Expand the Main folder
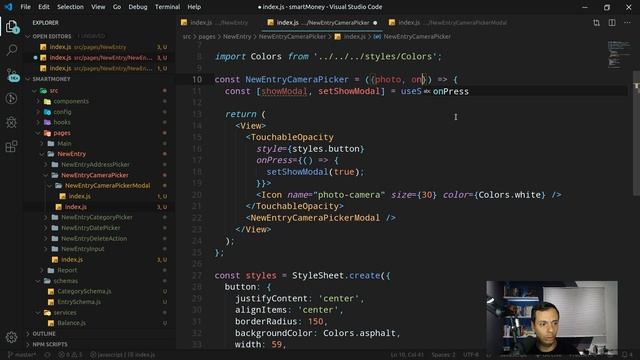 (x=64, y=144)
